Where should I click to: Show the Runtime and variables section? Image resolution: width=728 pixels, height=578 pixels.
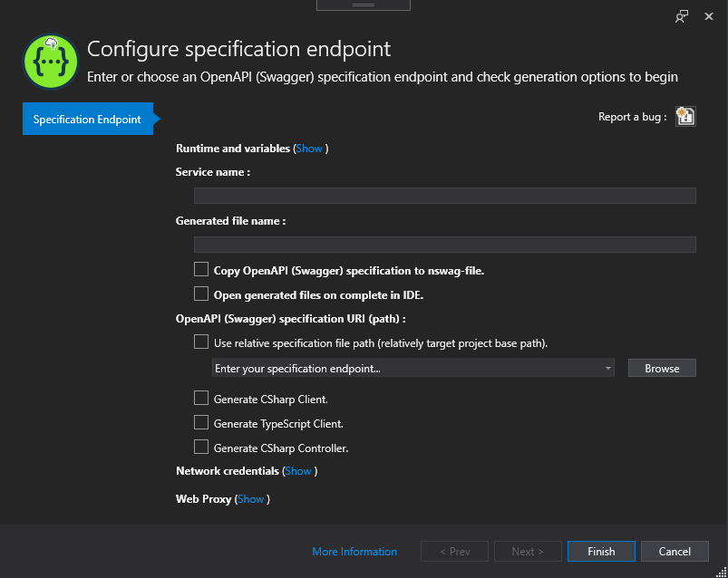coord(309,149)
